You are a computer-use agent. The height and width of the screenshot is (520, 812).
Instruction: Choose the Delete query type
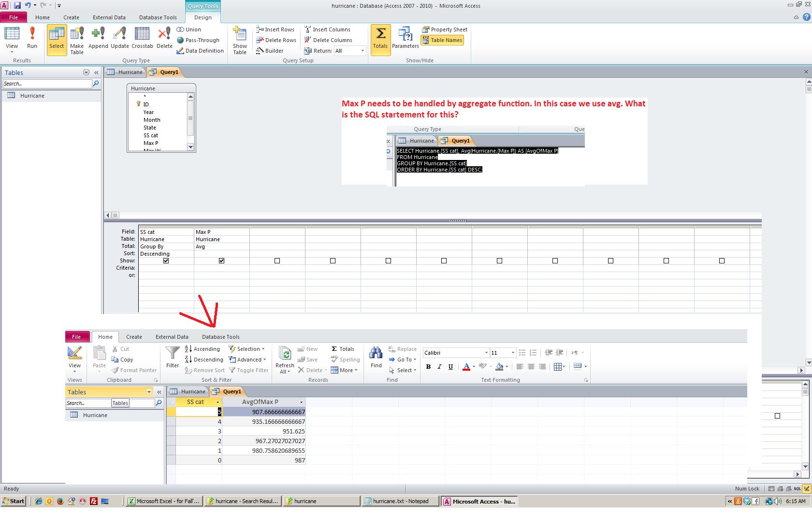[x=164, y=39]
